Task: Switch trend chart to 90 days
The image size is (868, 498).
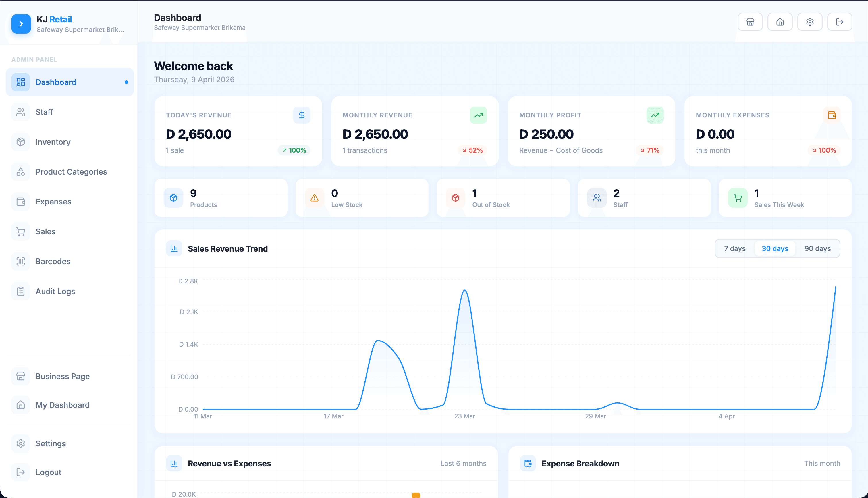Action: [817, 249]
